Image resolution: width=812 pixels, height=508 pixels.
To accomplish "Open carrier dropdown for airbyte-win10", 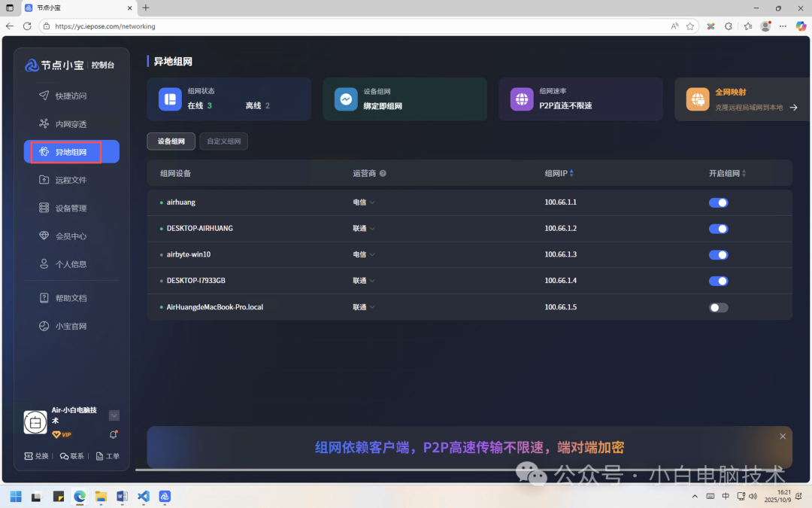I will click(364, 254).
